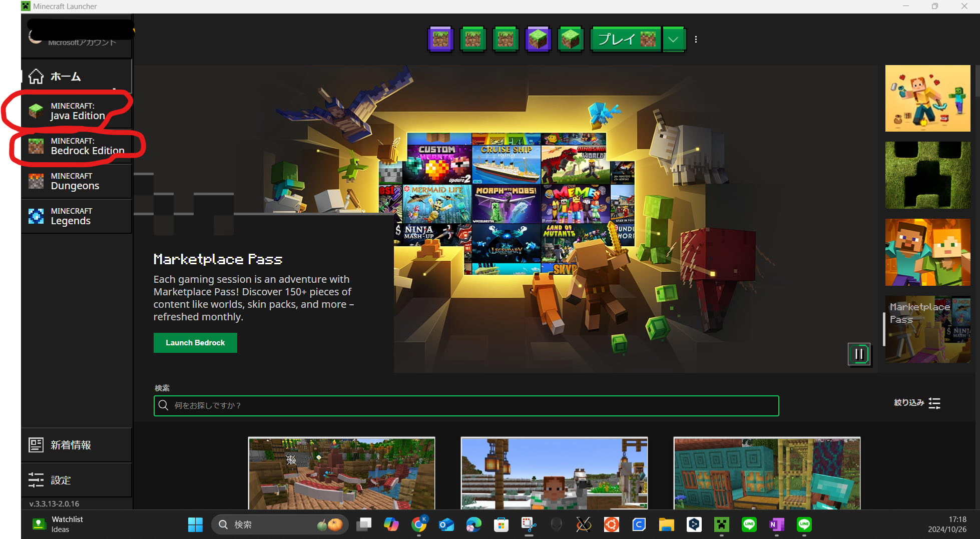Open Minecraft Dungeons from sidebar
Image resolution: width=980 pixels, height=539 pixels.
(x=76, y=181)
